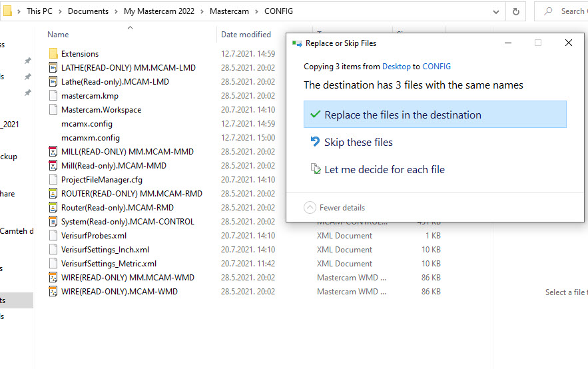This screenshot has width=588, height=369.
Task: Close the Replace or Skip Files dialog
Action: point(569,43)
